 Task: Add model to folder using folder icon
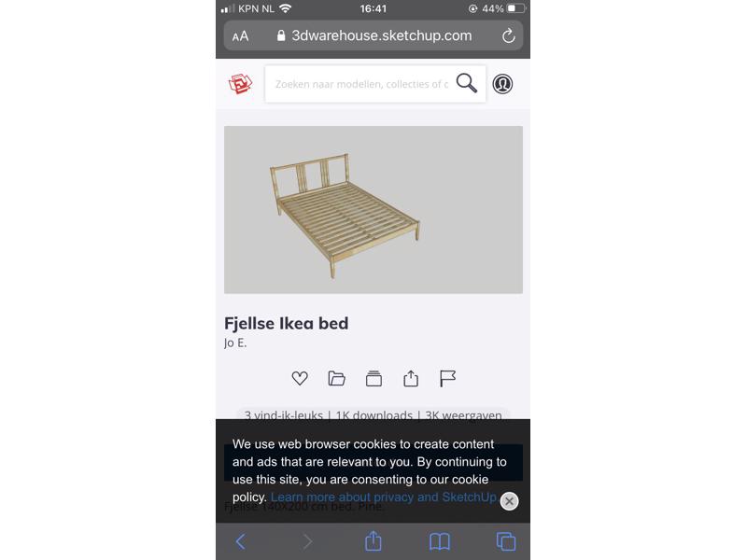[x=337, y=378]
